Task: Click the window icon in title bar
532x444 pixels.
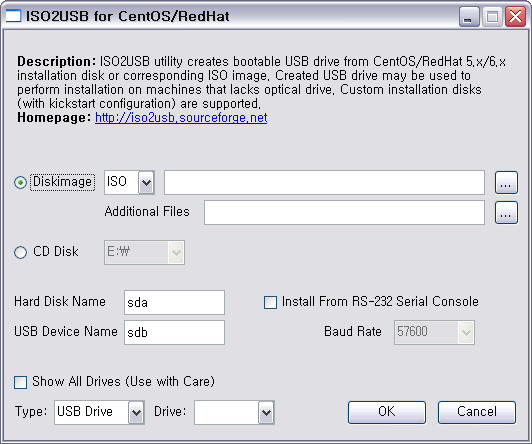Action: coord(13,16)
